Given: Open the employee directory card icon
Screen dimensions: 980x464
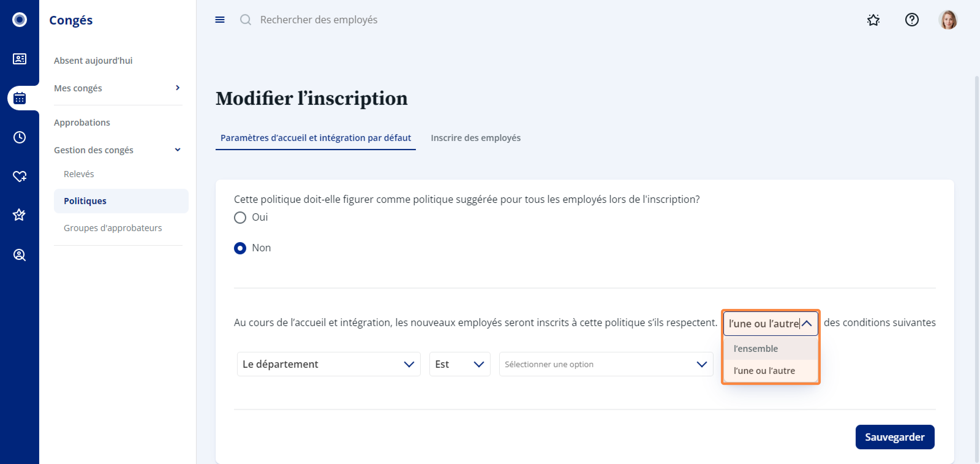Looking at the screenshot, I should tap(19, 59).
